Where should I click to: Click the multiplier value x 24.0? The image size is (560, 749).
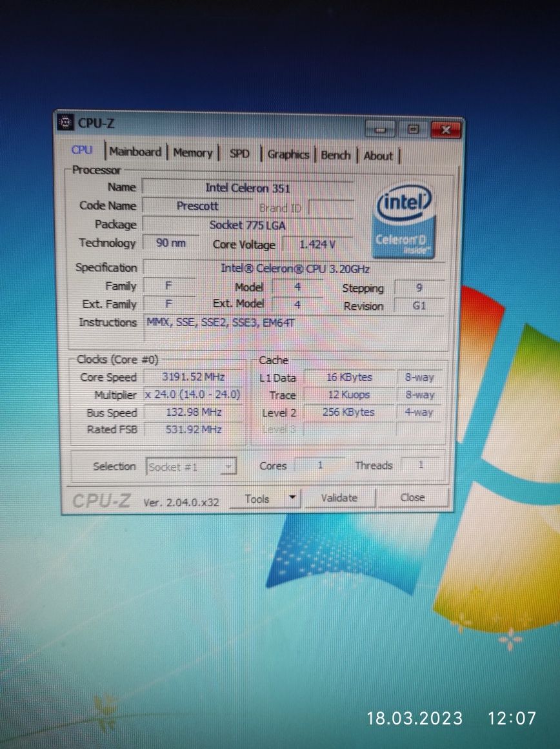[x=193, y=395]
